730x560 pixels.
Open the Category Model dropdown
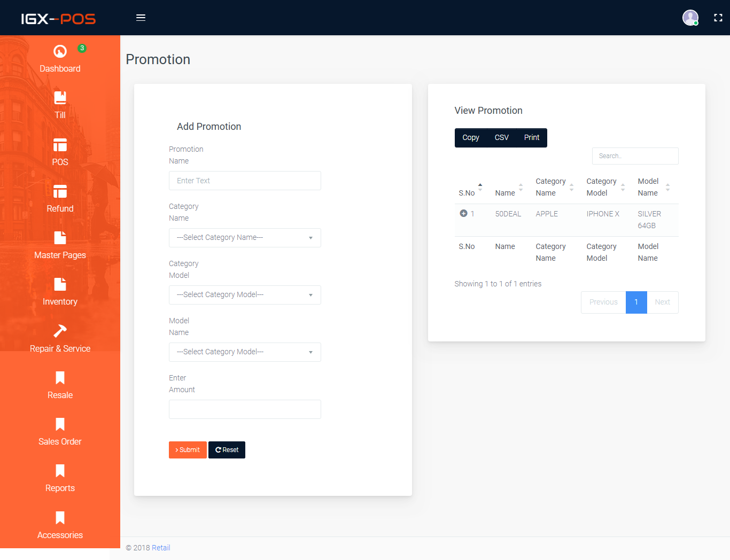pyautogui.click(x=245, y=295)
